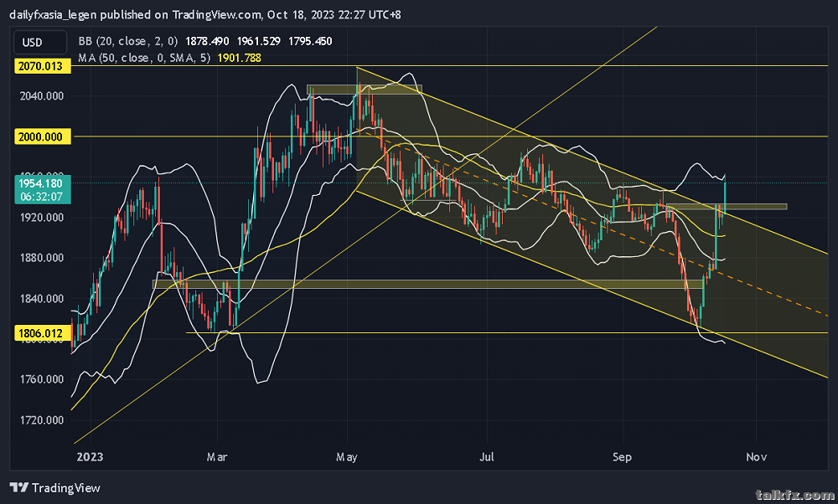
Task: Click the Jul time axis label
Action: click(x=487, y=457)
